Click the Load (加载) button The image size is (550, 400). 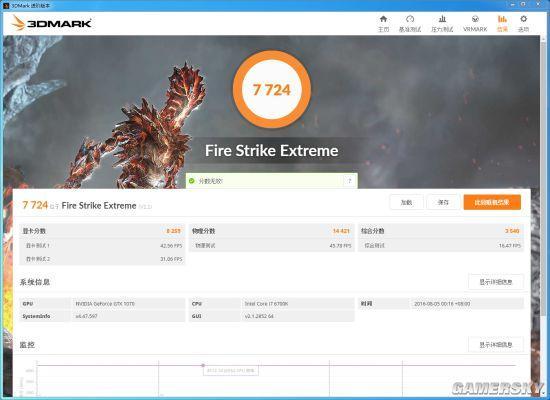407,202
